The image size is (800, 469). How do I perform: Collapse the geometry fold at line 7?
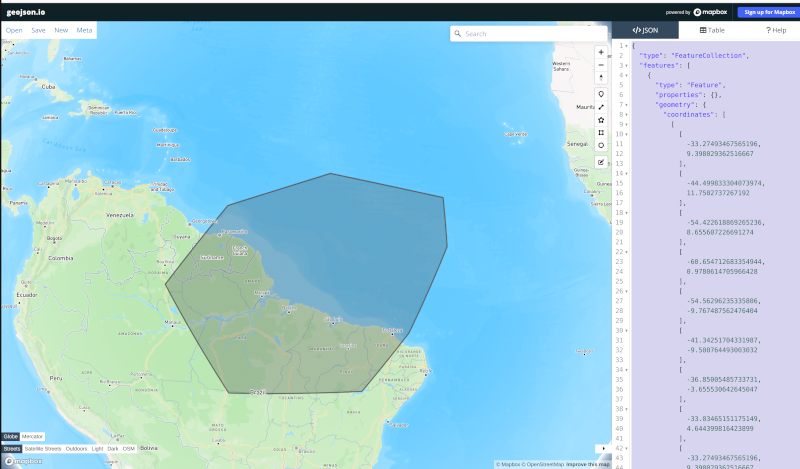click(627, 105)
